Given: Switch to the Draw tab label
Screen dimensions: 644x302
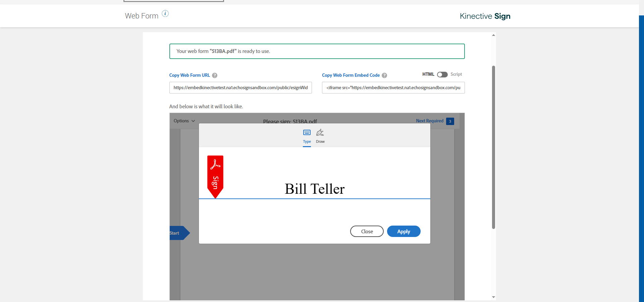Looking at the screenshot, I should tap(320, 141).
